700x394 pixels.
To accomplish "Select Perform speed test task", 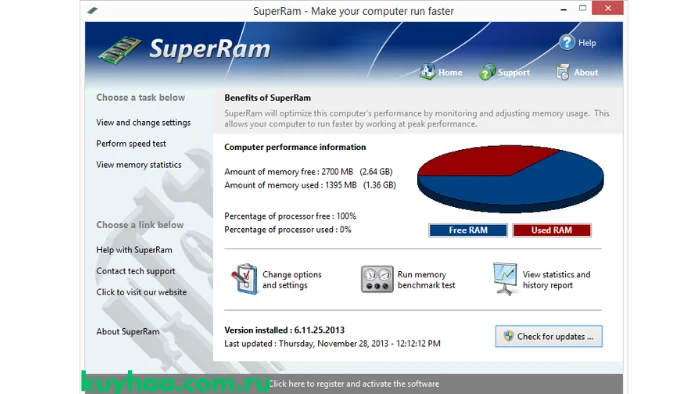I will pyautogui.click(x=131, y=144).
